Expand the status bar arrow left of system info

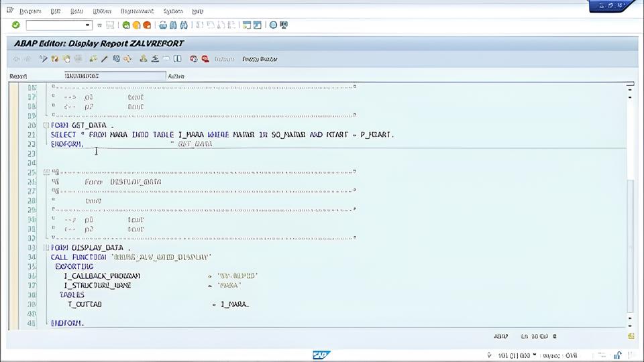coord(489,355)
